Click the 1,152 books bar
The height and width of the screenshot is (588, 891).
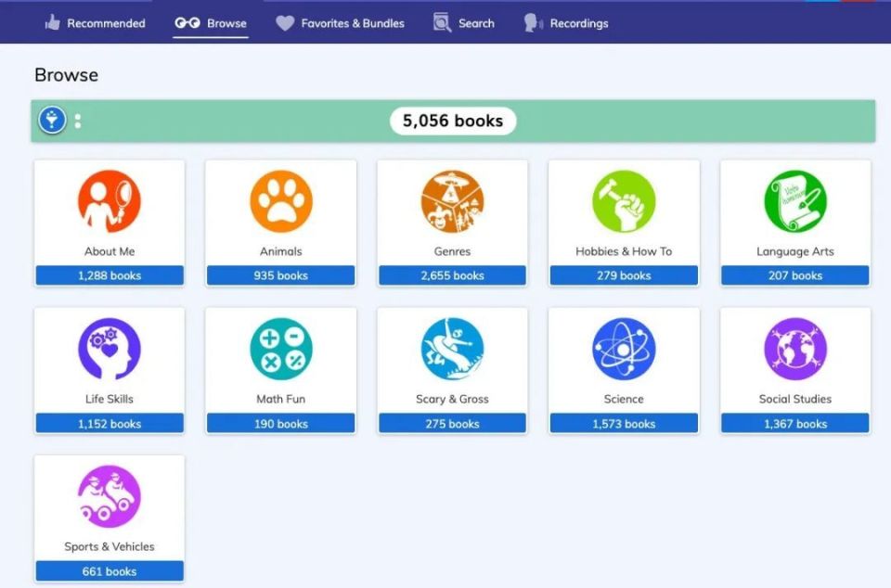coord(110,424)
